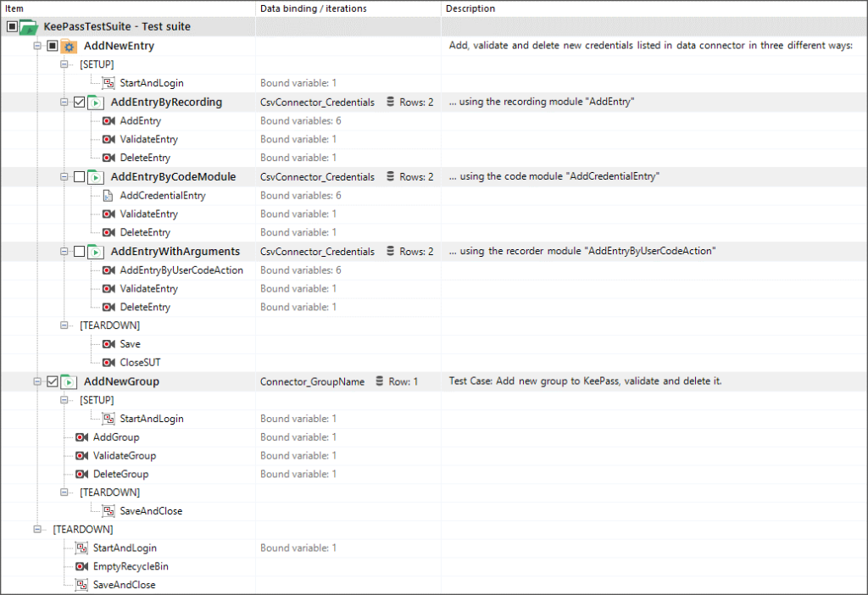Image resolution: width=868 pixels, height=595 pixels.
Task: Click the AddGroup recording module icon
Action: (82, 437)
